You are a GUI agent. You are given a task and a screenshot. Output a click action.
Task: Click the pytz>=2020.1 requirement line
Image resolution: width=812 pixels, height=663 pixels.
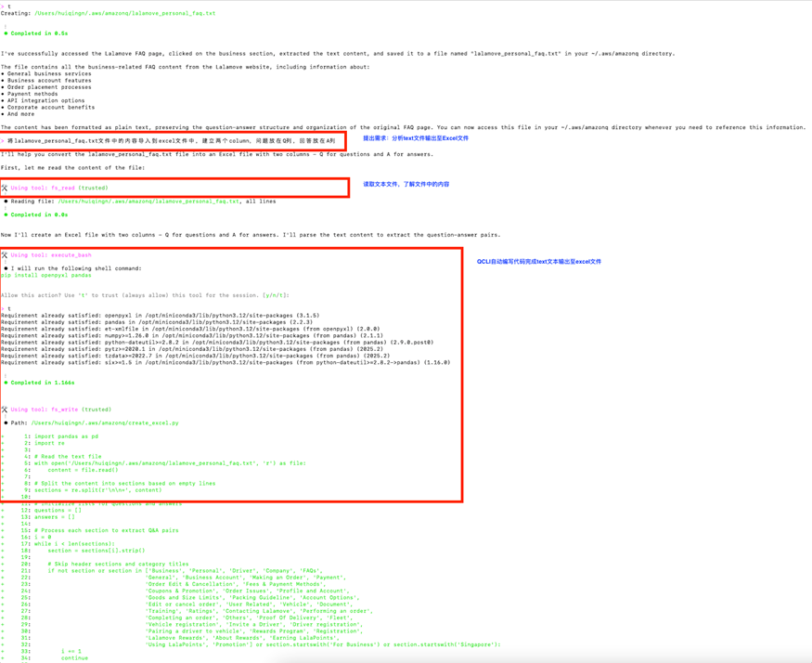pyautogui.click(x=187, y=349)
